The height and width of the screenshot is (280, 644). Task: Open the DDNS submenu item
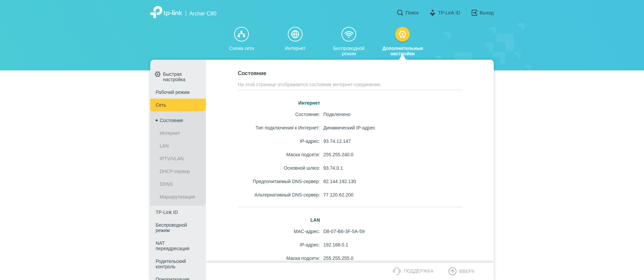(x=166, y=184)
